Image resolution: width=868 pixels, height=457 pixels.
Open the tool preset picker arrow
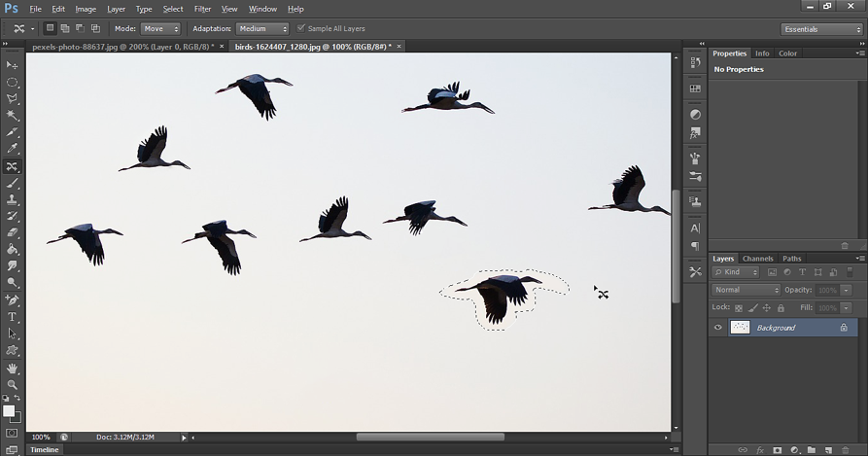(x=33, y=29)
